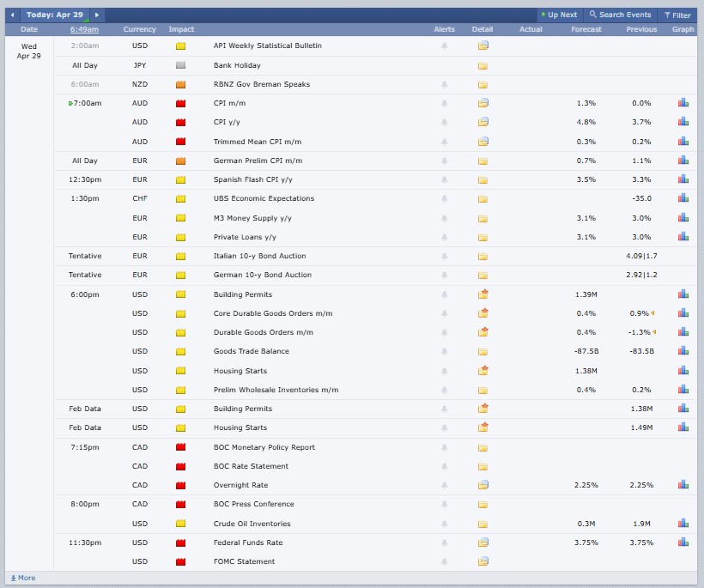The height and width of the screenshot is (588, 704).
Task: Enable alert bell for FOMC Statement
Action: [x=444, y=562]
